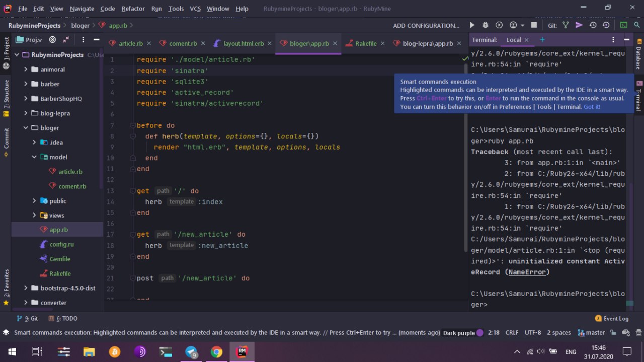Click the master Git branch widget
Screen dimensions: 644x362
(x=592, y=333)
